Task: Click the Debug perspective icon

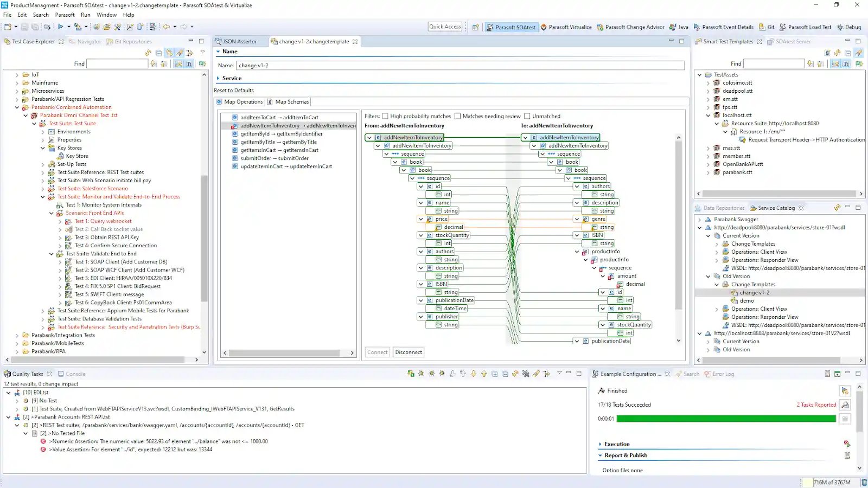Action: coord(849,27)
